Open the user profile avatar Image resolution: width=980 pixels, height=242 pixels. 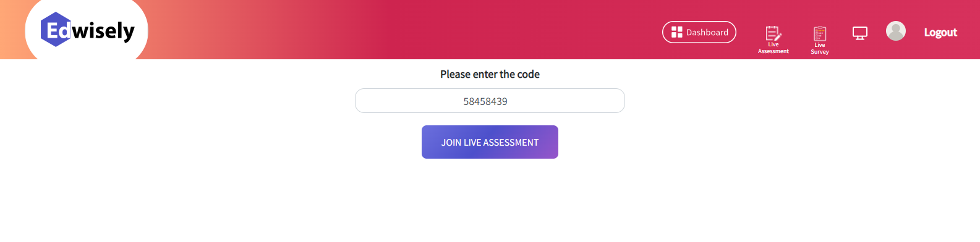point(896,31)
